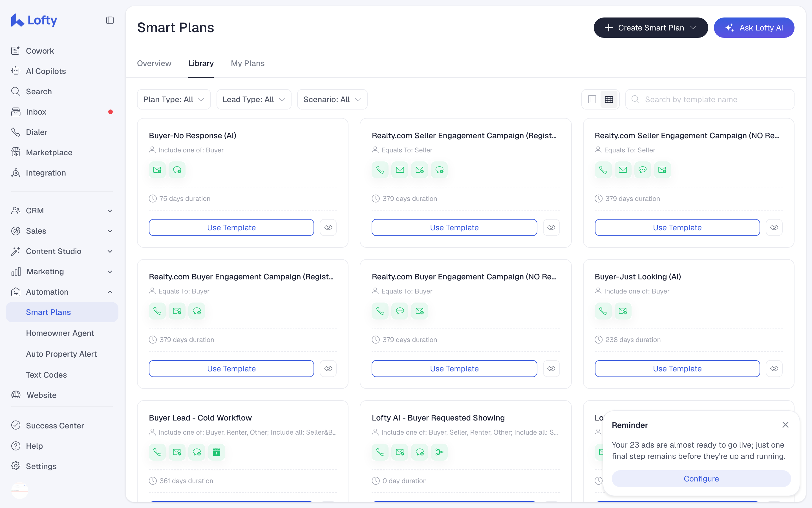Switch to the Overview tab

[154, 63]
